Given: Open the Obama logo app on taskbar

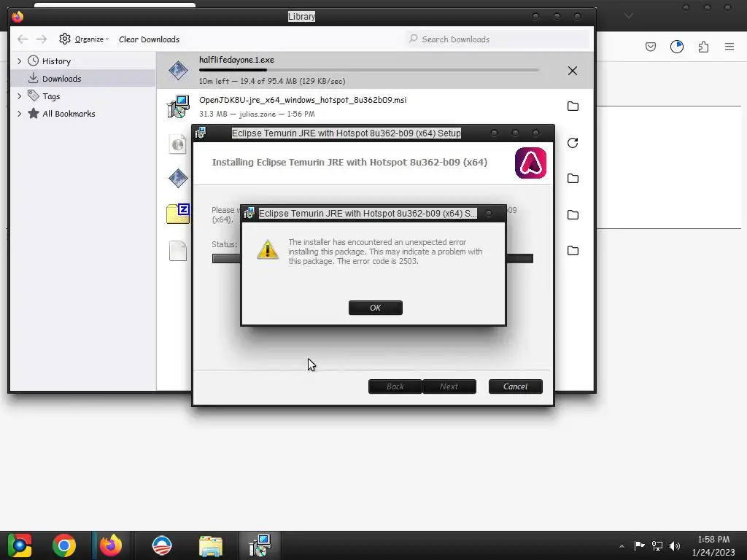Looking at the screenshot, I should (x=162, y=545).
